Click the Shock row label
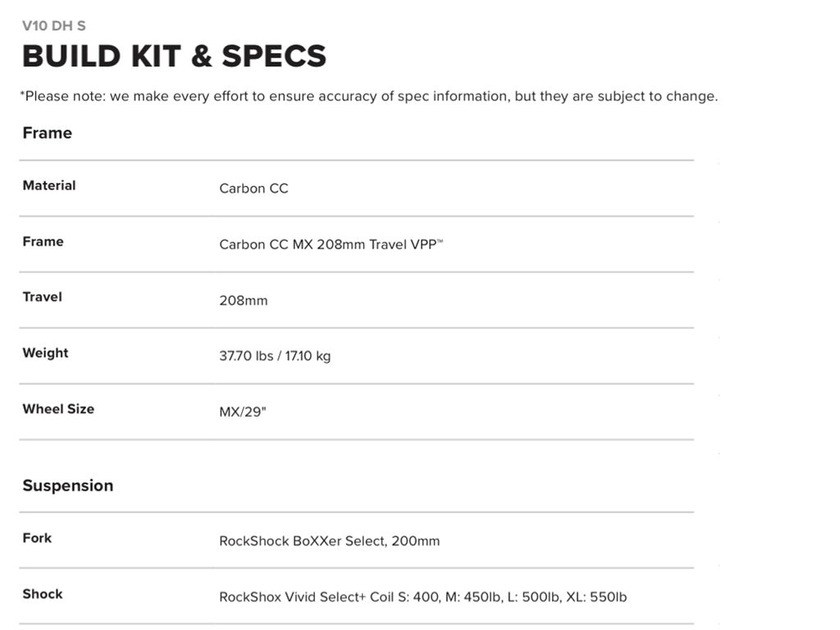Screen dimensions: 840x630 43,594
